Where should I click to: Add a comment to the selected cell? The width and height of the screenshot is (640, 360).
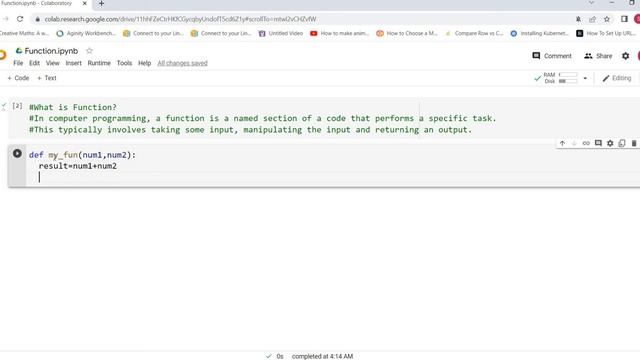(x=598, y=143)
